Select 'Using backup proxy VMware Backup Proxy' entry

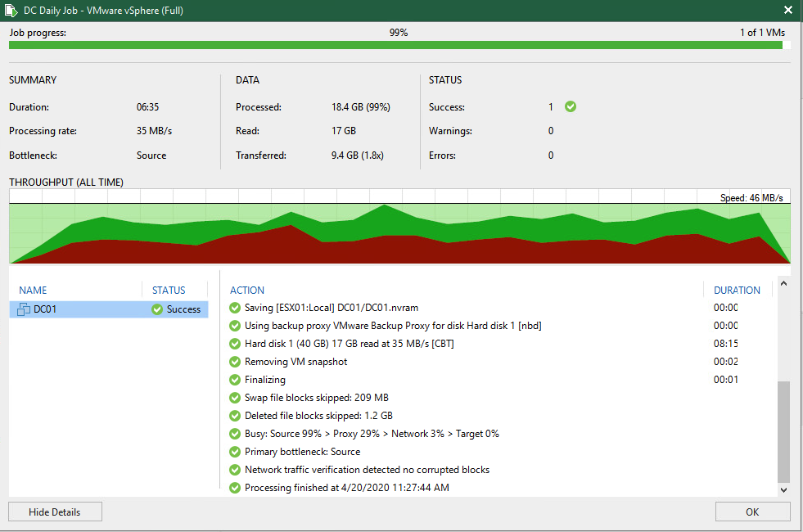(393, 326)
